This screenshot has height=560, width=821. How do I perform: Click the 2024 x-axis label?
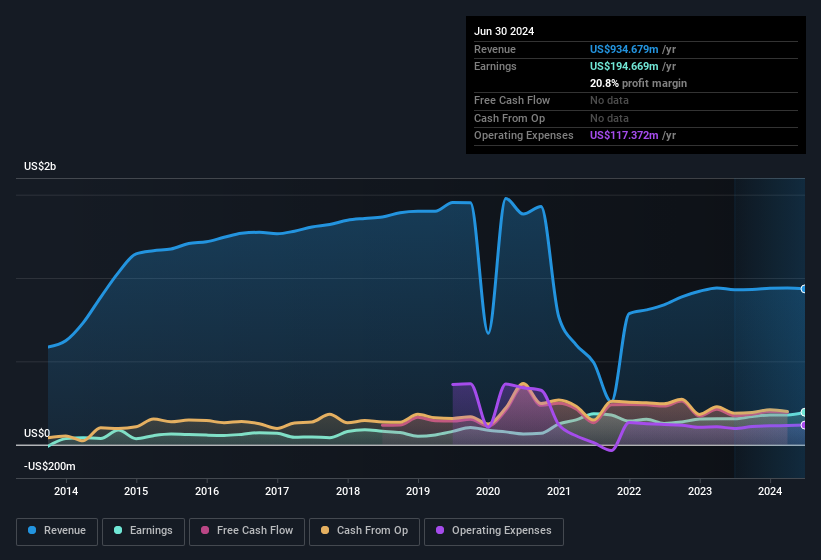pyautogui.click(x=770, y=491)
